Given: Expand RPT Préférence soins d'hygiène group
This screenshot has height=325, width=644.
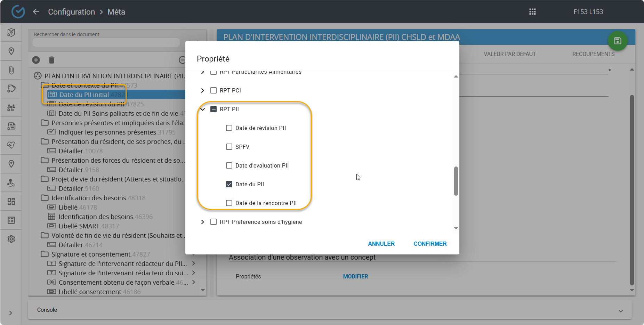Looking at the screenshot, I should pyautogui.click(x=203, y=222).
